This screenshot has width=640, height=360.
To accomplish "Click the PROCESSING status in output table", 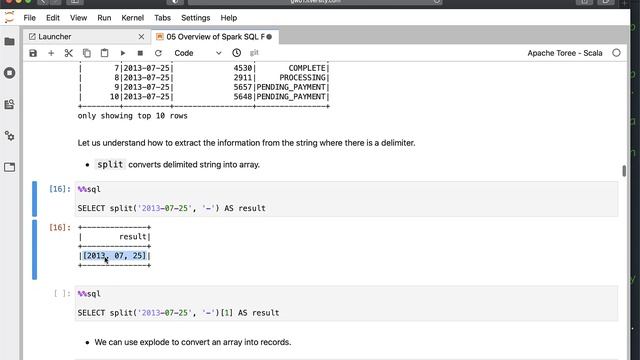I will click(302, 78).
